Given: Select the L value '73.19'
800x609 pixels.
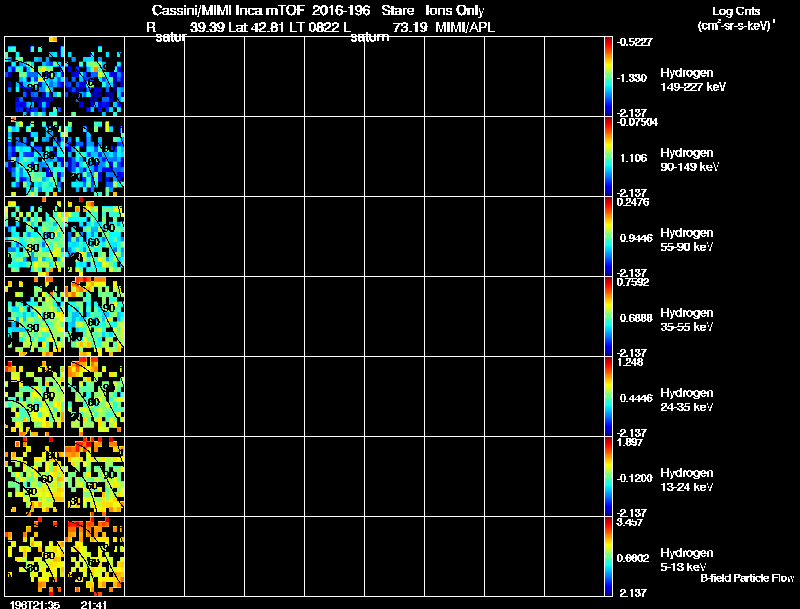Looking at the screenshot, I should (410, 27).
